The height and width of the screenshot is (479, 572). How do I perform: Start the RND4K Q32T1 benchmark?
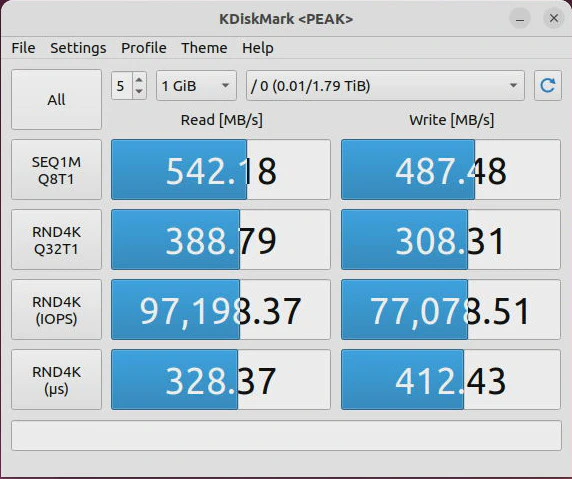click(56, 240)
